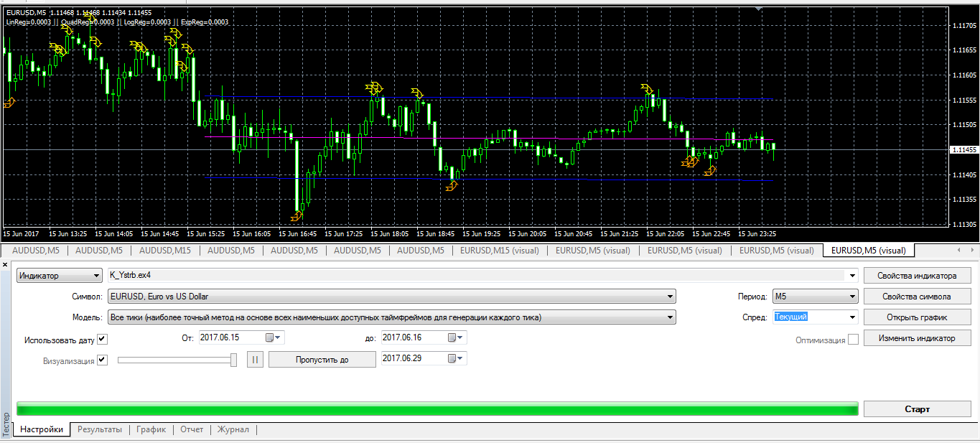
Task: Click the 'Свойства индикатора' button
Action: pos(917,276)
